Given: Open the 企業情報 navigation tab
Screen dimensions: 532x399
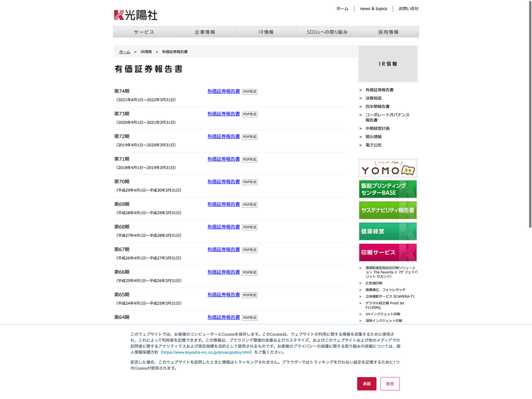Looking at the screenshot, I should click(x=205, y=32).
